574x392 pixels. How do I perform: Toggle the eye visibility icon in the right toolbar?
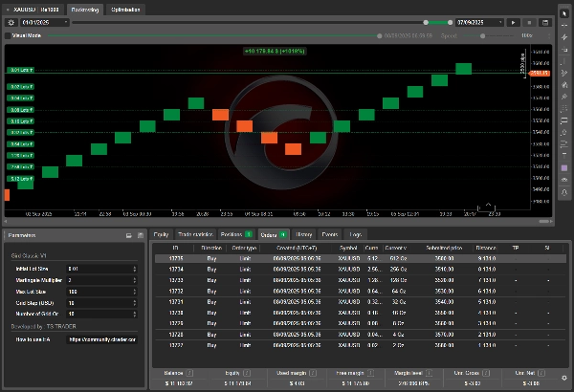tap(564, 180)
